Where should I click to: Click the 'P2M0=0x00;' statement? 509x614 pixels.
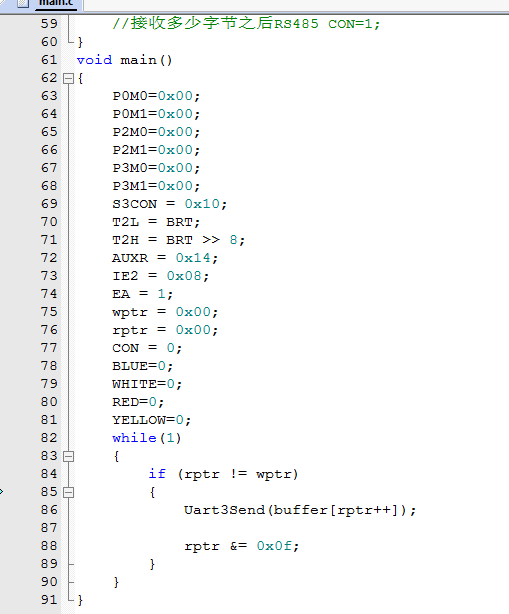[x=156, y=132]
